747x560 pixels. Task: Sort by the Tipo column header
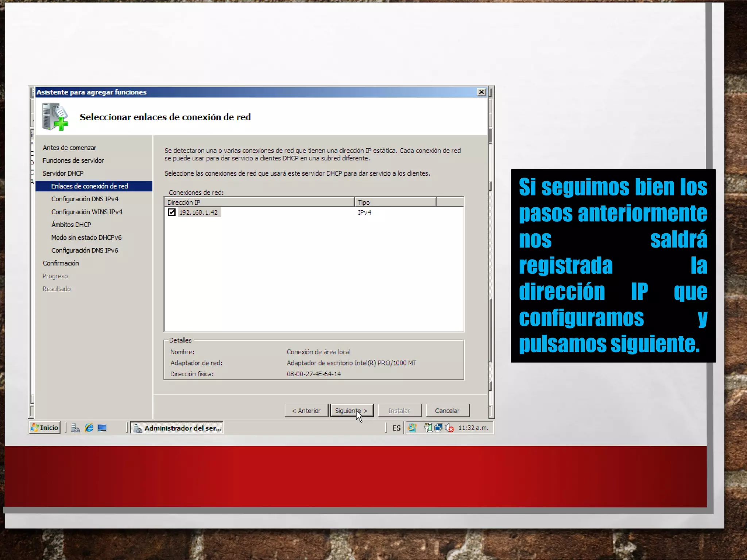[x=395, y=202]
